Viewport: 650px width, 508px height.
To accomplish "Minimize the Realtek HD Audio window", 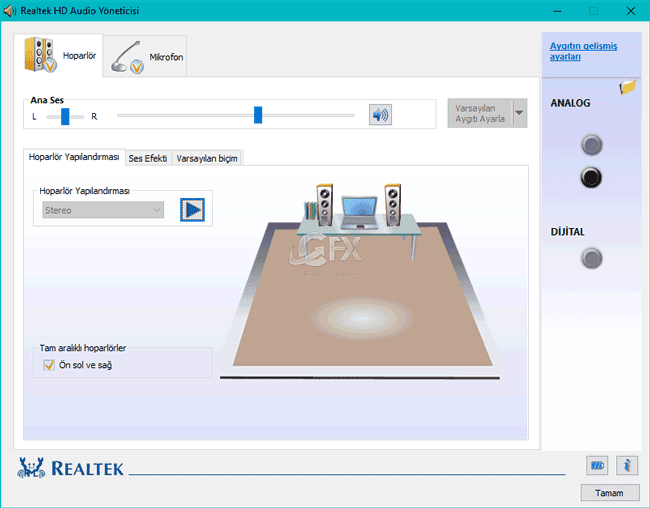I will [x=558, y=11].
